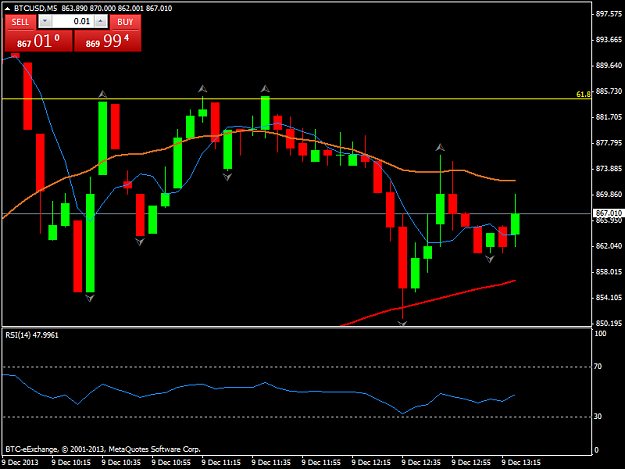Click the RSI scale level 70
The width and height of the screenshot is (625, 469).
pyautogui.click(x=597, y=367)
